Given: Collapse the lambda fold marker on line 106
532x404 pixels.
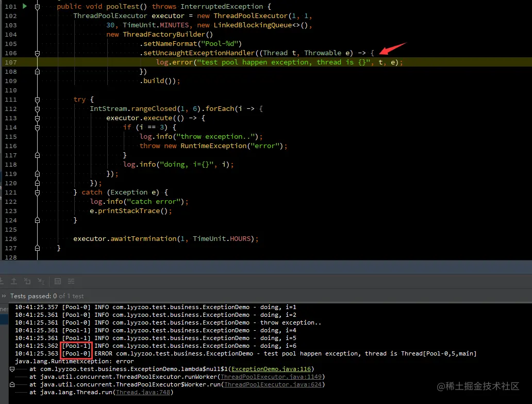Looking at the screenshot, I should tap(37, 53).
